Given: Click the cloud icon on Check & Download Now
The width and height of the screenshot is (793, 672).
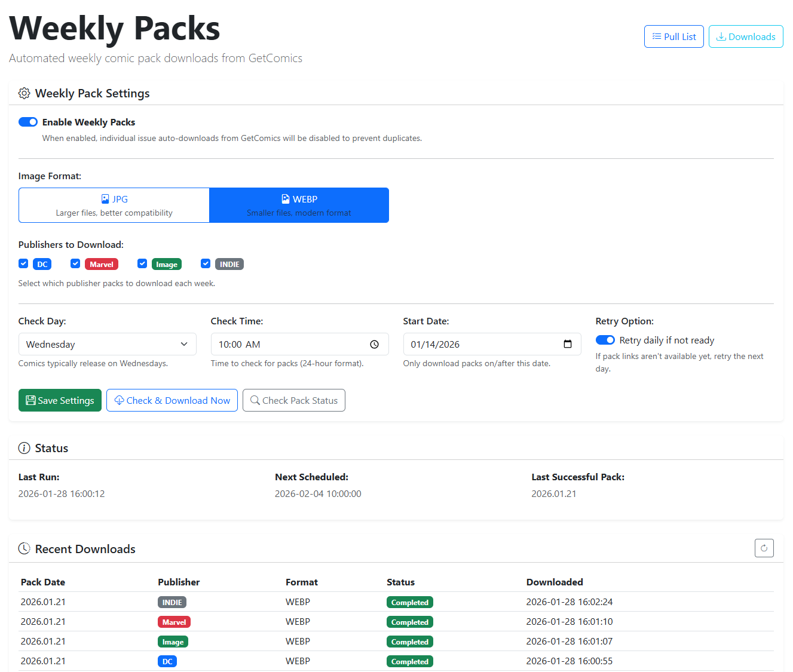Looking at the screenshot, I should point(118,400).
